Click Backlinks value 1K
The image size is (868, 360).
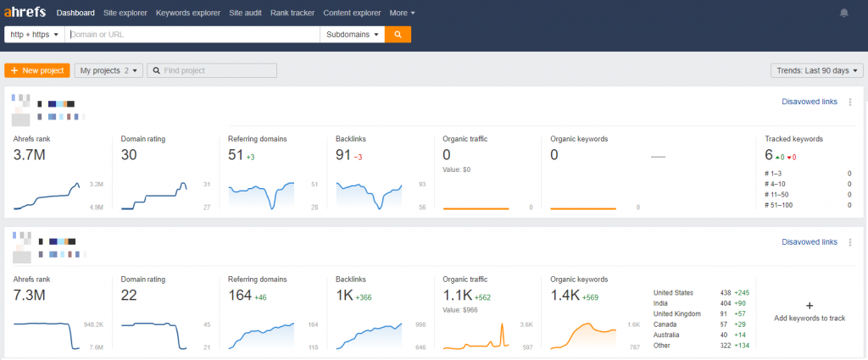coord(344,296)
